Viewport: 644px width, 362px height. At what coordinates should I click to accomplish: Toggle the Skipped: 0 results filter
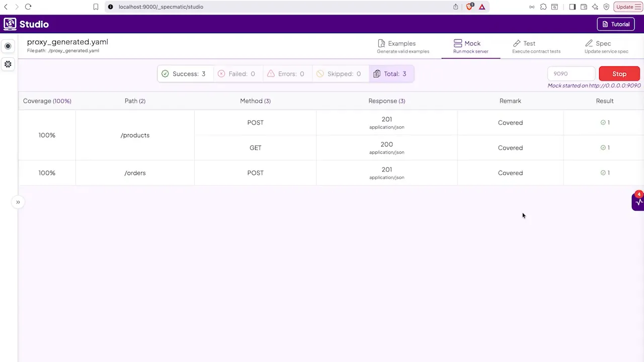tap(339, 73)
